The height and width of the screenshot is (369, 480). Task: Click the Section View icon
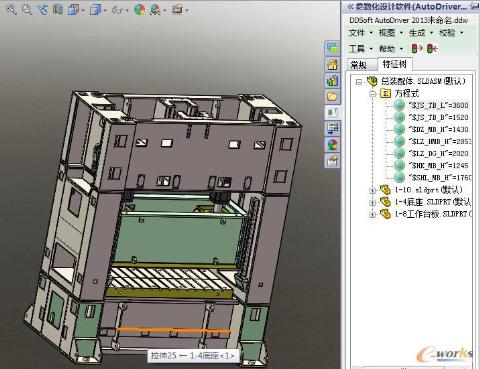[58, 9]
